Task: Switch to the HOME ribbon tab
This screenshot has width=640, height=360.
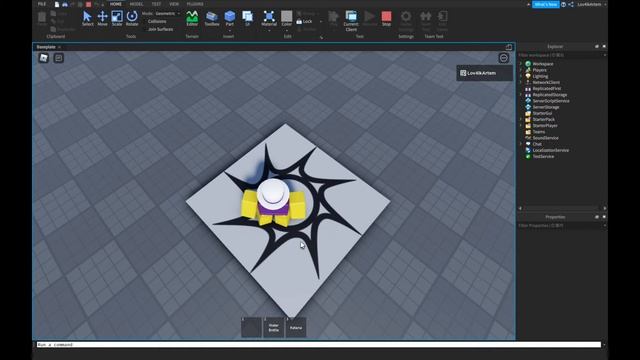Action: (116, 4)
